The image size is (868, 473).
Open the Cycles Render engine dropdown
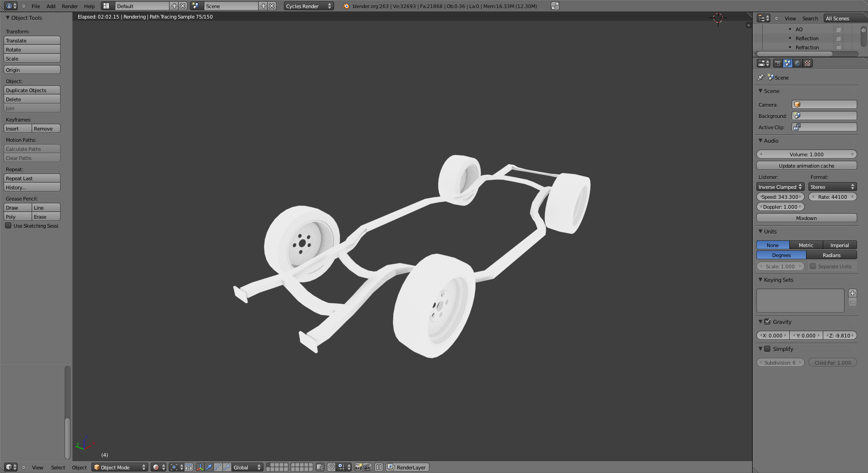(x=309, y=6)
